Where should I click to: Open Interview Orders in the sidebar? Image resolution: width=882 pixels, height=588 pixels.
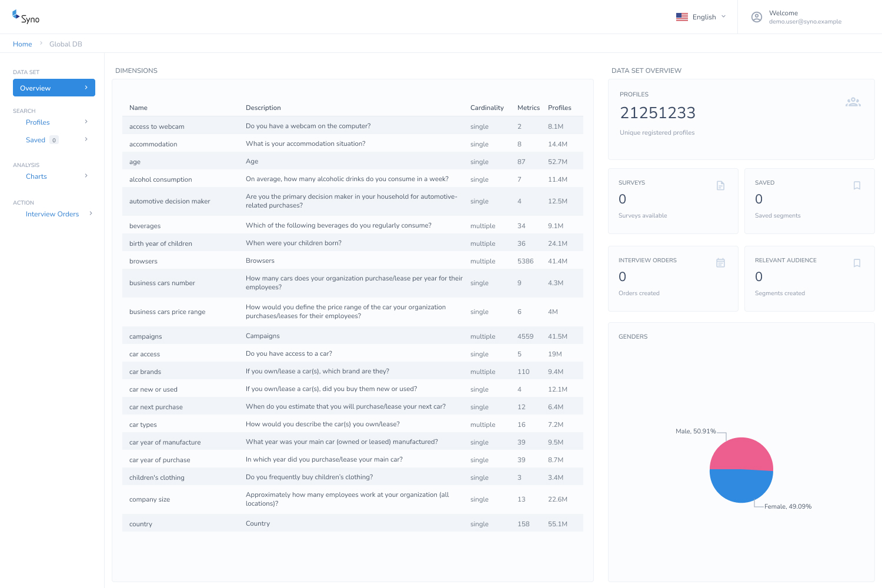pos(52,214)
